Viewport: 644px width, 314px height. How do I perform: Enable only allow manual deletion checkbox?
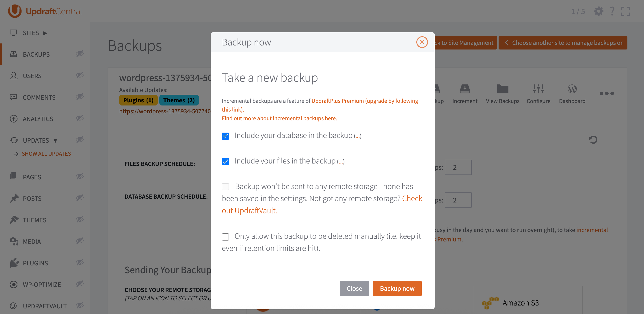click(225, 237)
